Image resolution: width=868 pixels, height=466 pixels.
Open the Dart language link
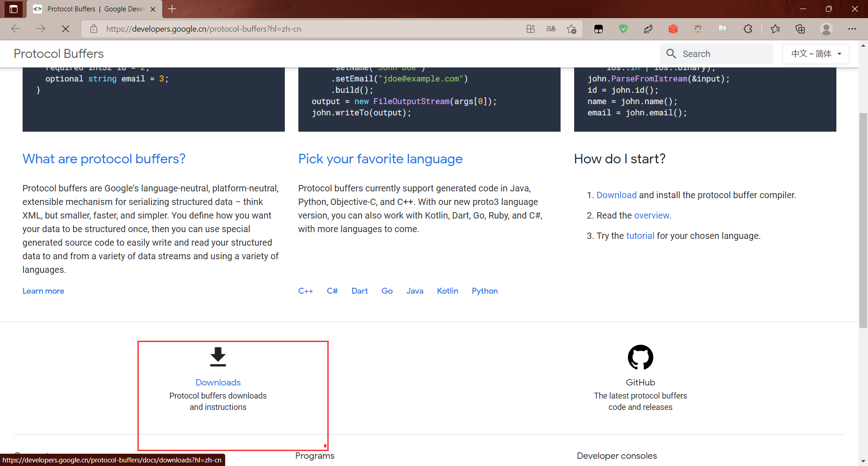coord(360,291)
